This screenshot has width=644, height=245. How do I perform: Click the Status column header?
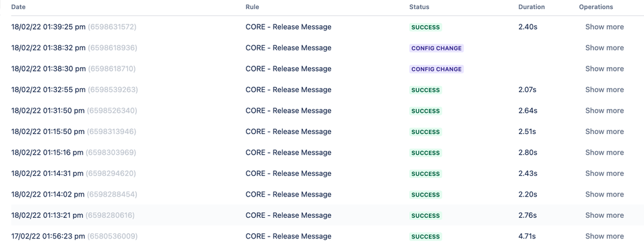(419, 7)
